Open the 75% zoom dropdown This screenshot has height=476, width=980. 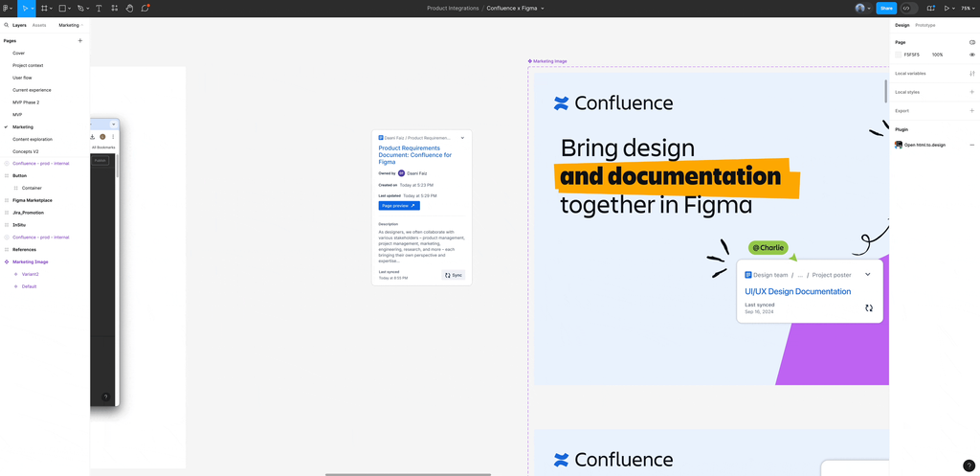tap(968, 8)
